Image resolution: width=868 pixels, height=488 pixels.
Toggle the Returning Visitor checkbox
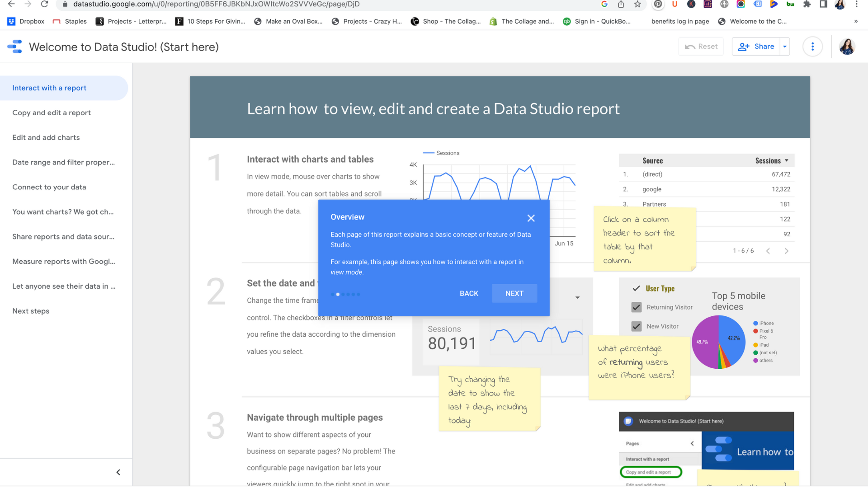pyautogui.click(x=637, y=307)
